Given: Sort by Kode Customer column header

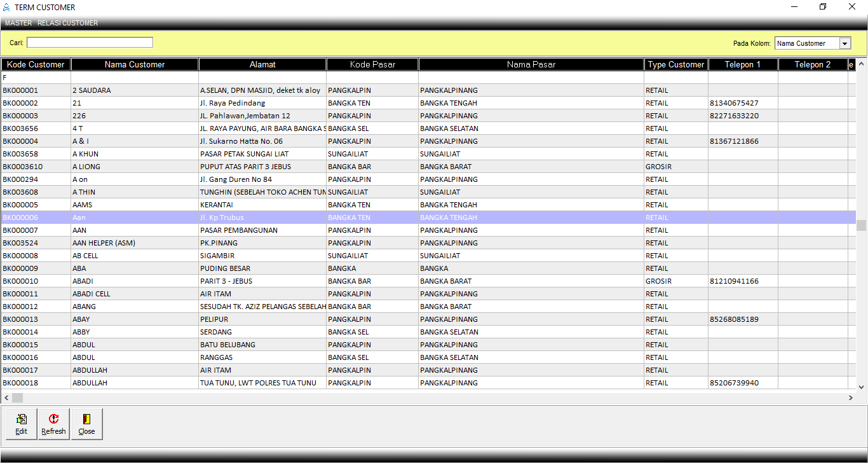Looking at the screenshot, I should pyautogui.click(x=36, y=64).
